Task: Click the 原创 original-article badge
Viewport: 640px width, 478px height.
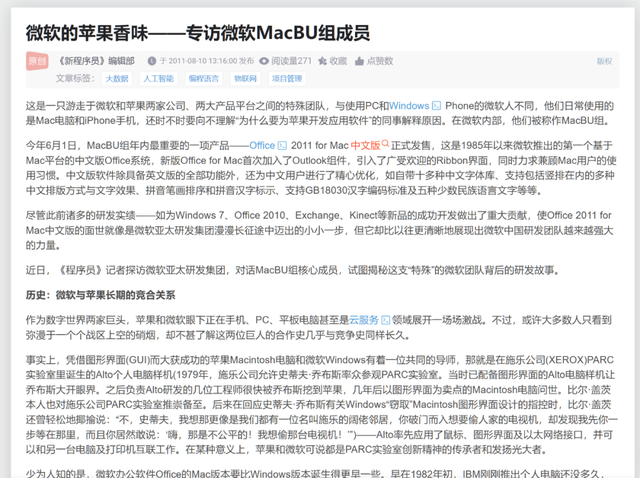Action: (36, 60)
